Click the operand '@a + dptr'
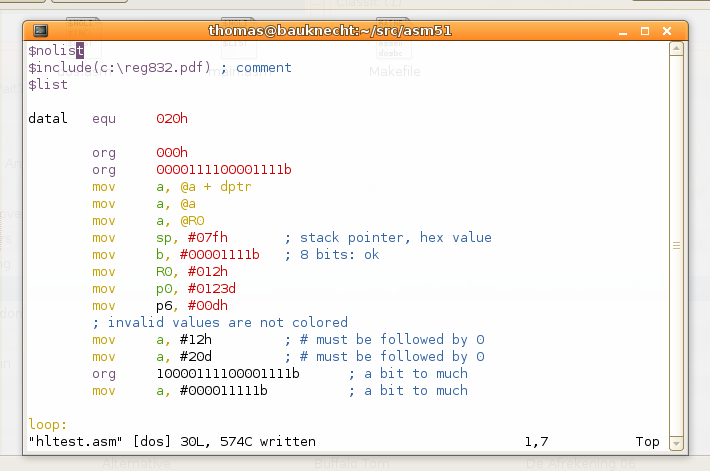 [216, 187]
